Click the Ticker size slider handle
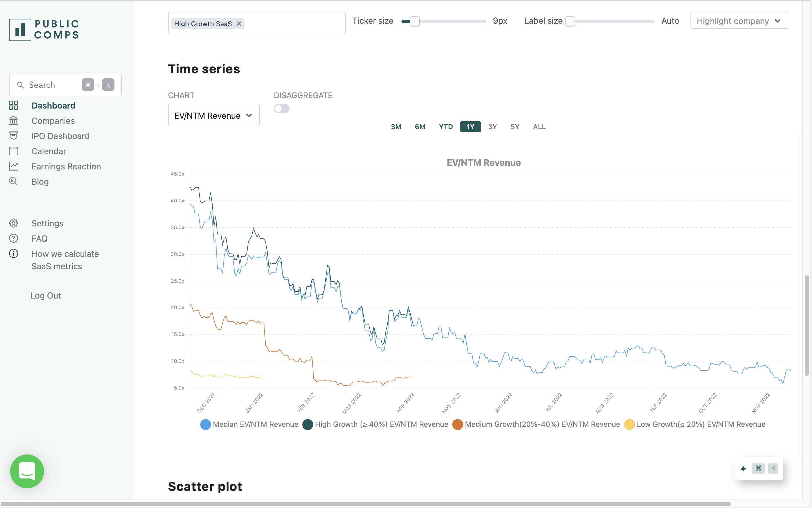The width and height of the screenshot is (812, 508). pos(414,21)
